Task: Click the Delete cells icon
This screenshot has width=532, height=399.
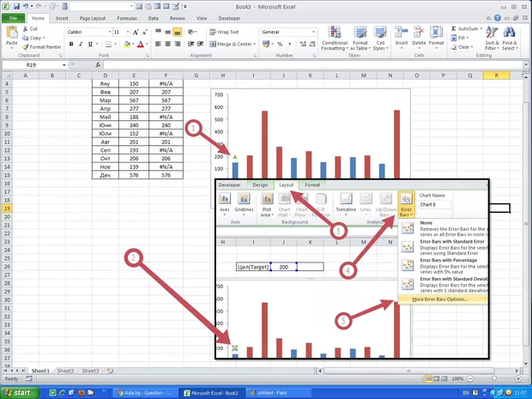Action: click(x=419, y=33)
